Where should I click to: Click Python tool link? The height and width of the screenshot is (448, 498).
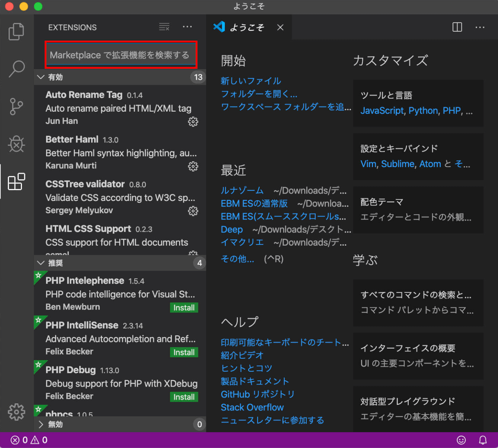coord(423,111)
